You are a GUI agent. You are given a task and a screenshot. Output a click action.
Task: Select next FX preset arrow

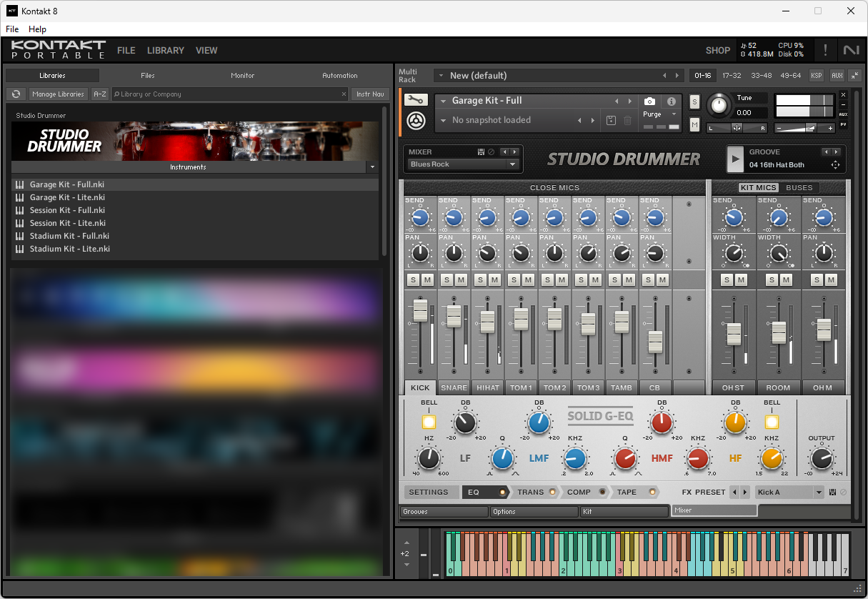click(x=745, y=492)
